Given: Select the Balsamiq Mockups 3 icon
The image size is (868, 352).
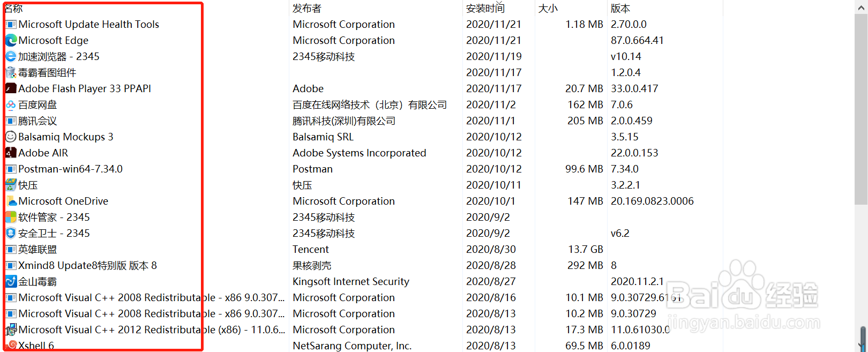Looking at the screenshot, I should pyautogui.click(x=10, y=137).
